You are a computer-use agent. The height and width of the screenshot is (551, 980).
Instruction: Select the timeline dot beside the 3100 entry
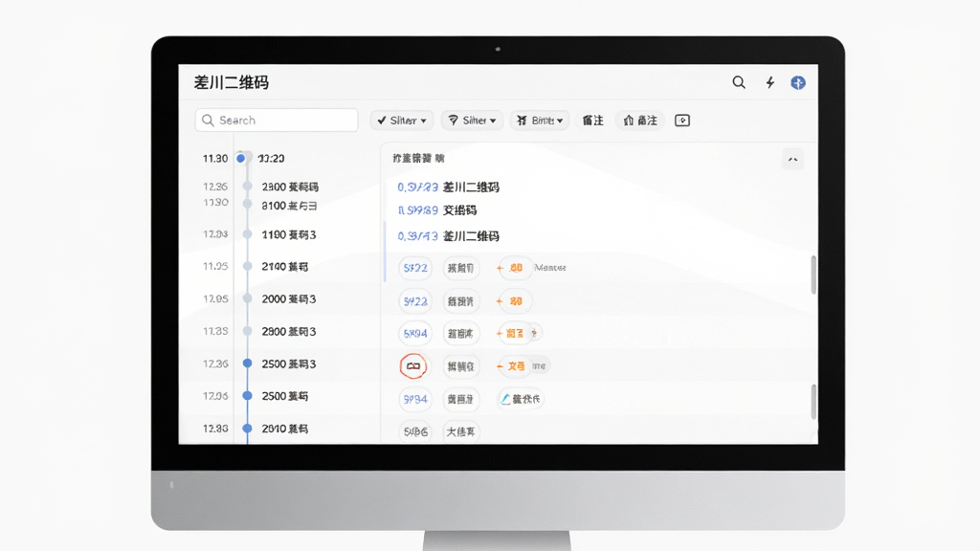[x=248, y=205]
